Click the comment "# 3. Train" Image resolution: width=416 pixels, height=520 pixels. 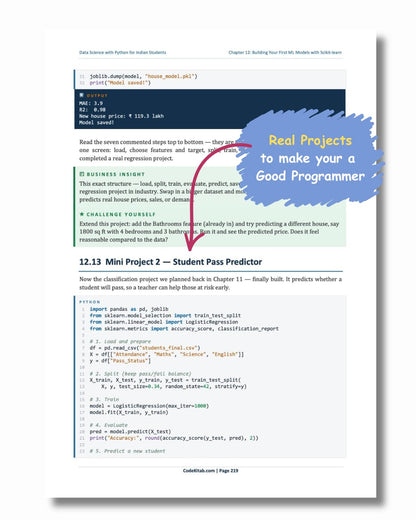click(x=104, y=399)
